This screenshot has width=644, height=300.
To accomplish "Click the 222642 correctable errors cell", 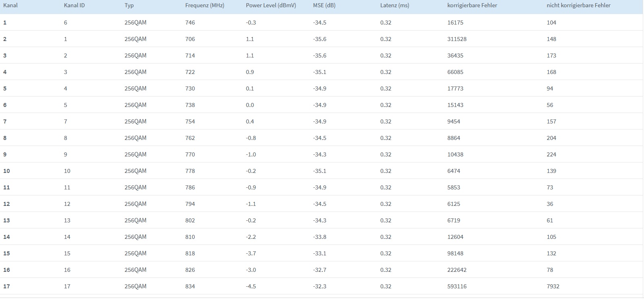I will coord(457,270).
